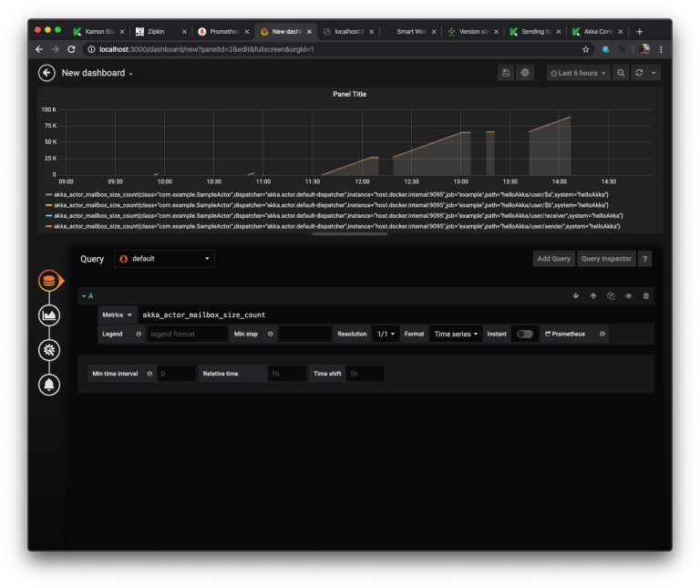This screenshot has width=700, height=588.
Task: Open the New dashboard title dropdown
Action: [97, 73]
